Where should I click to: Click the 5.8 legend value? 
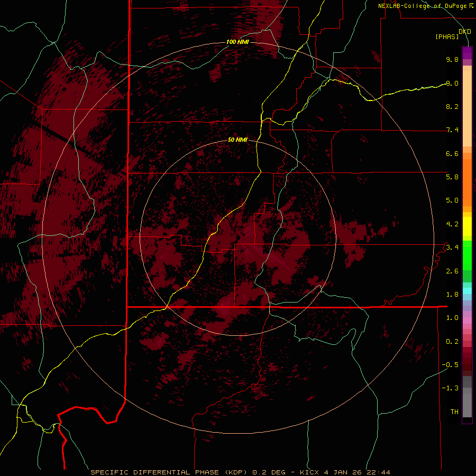click(x=452, y=177)
